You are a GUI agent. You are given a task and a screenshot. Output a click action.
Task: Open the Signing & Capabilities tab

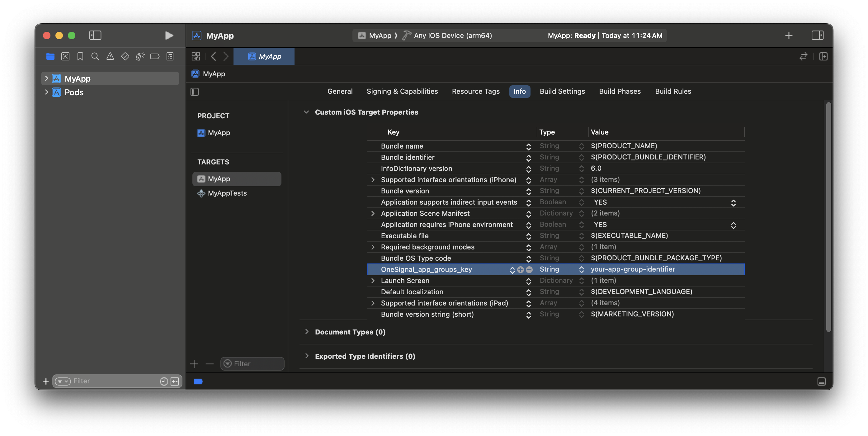click(402, 91)
